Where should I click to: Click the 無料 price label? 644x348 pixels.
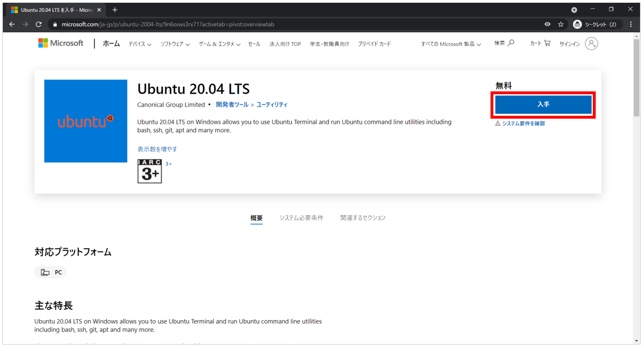(504, 85)
